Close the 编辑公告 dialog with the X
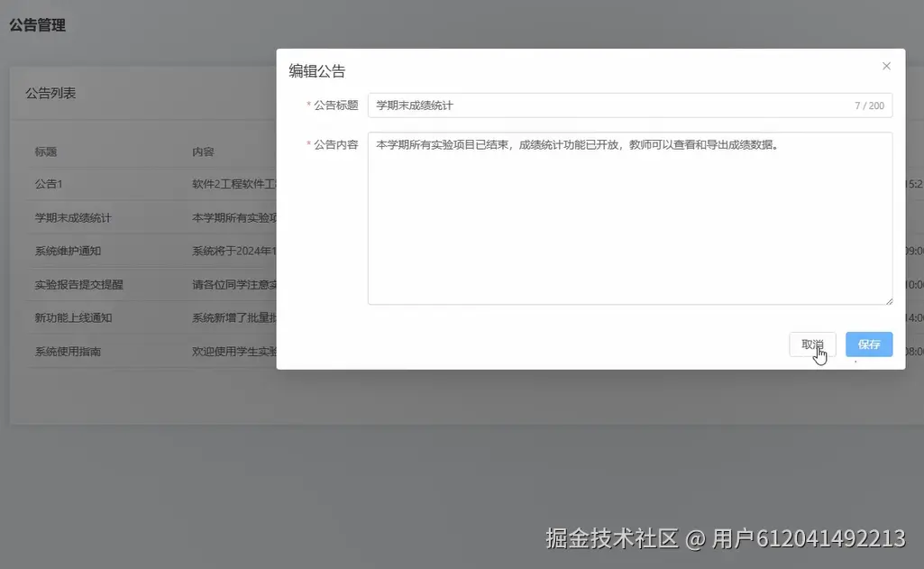Image resolution: width=924 pixels, height=569 pixels. coord(886,66)
